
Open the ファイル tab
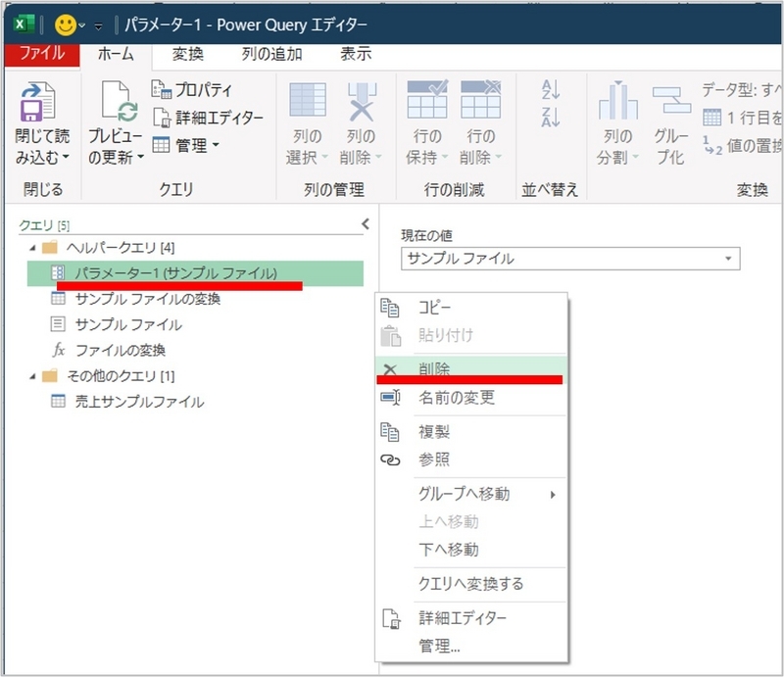[x=42, y=54]
